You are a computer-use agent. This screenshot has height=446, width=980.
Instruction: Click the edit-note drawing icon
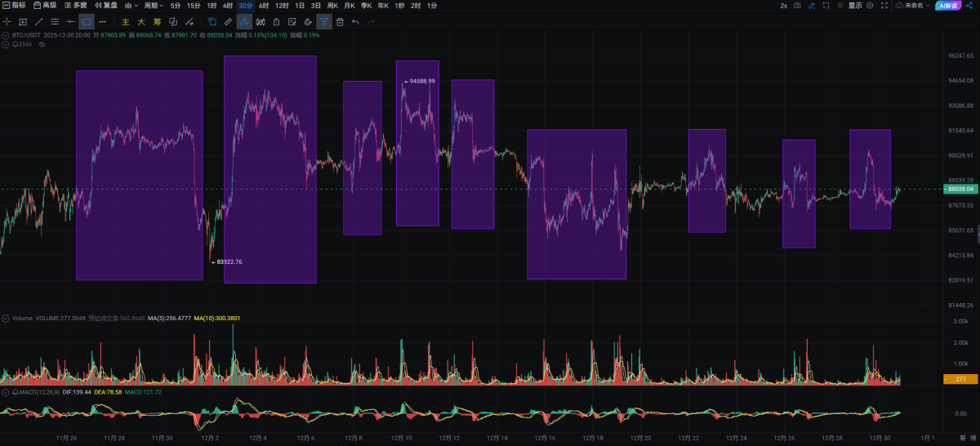coord(292,22)
